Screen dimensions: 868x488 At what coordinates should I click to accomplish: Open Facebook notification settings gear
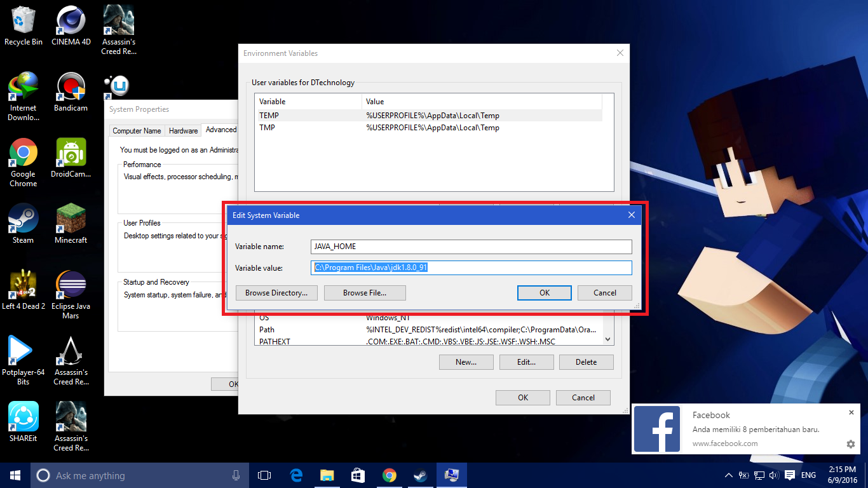coord(851,444)
